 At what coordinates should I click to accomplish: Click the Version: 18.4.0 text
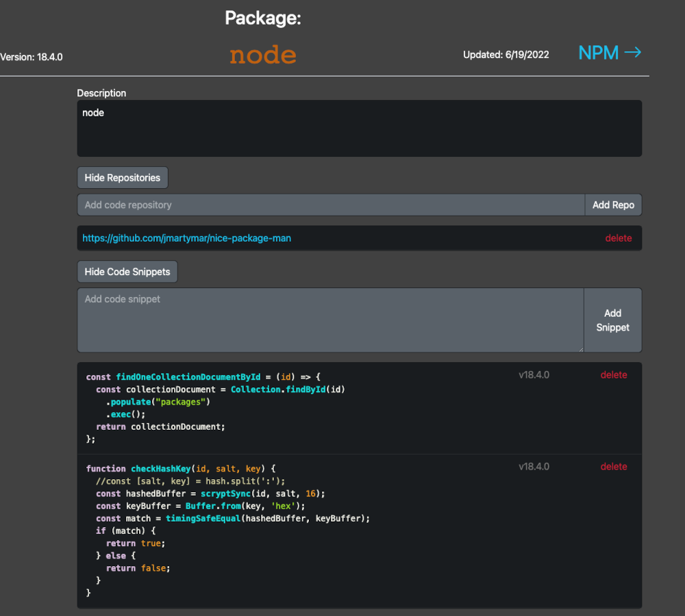click(x=32, y=57)
